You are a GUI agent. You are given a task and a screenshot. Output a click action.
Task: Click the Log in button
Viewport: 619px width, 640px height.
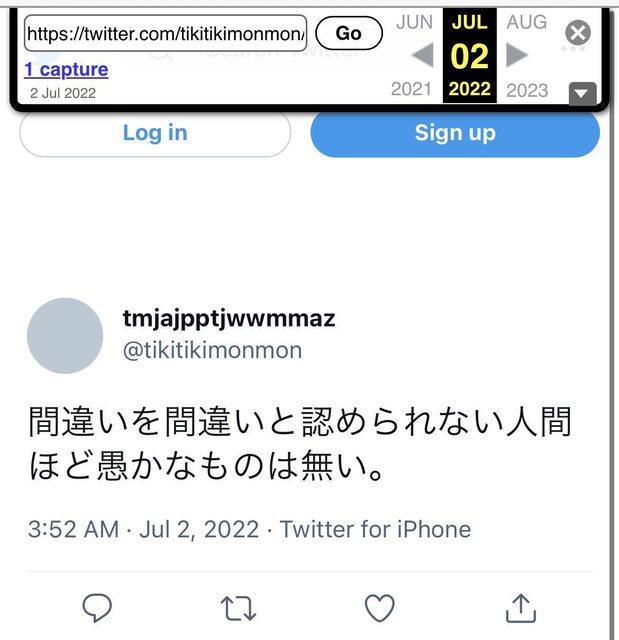click(x=155, y=133)
